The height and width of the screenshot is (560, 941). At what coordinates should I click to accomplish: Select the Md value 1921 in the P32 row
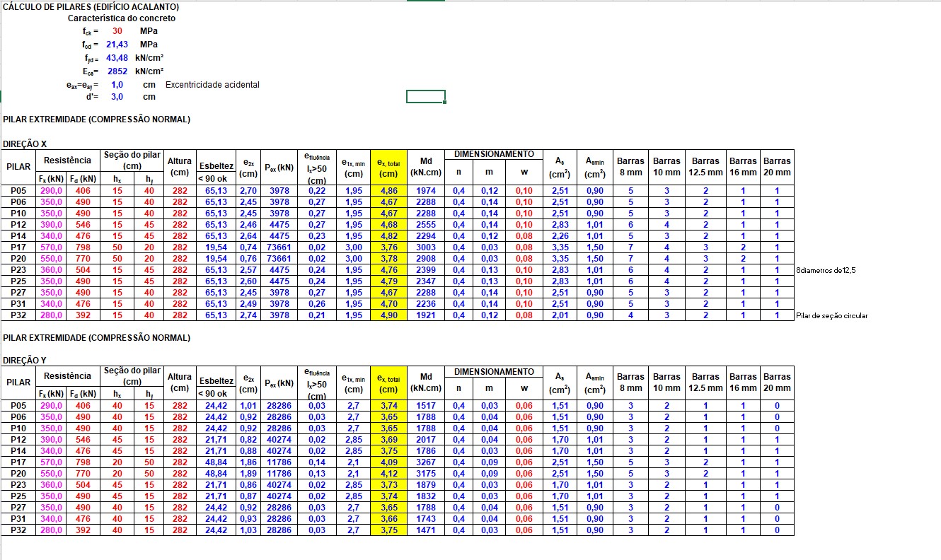tap(426, 315)
